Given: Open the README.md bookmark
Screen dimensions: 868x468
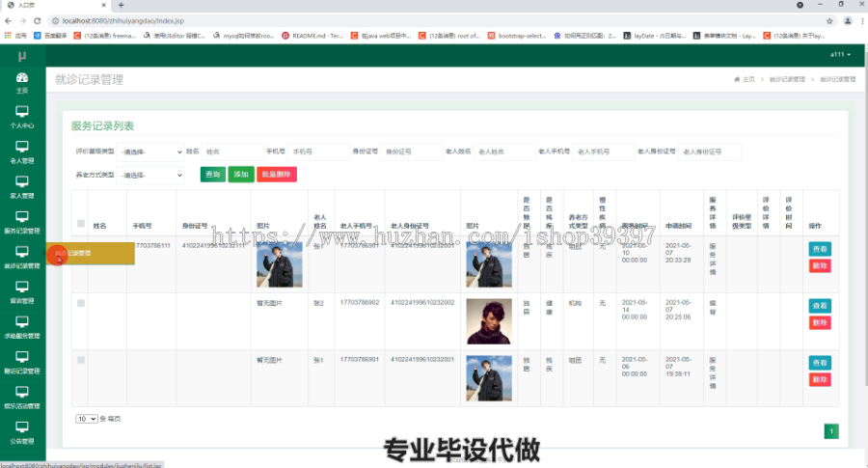Looking at the screenshot, I should click(312, 36).
